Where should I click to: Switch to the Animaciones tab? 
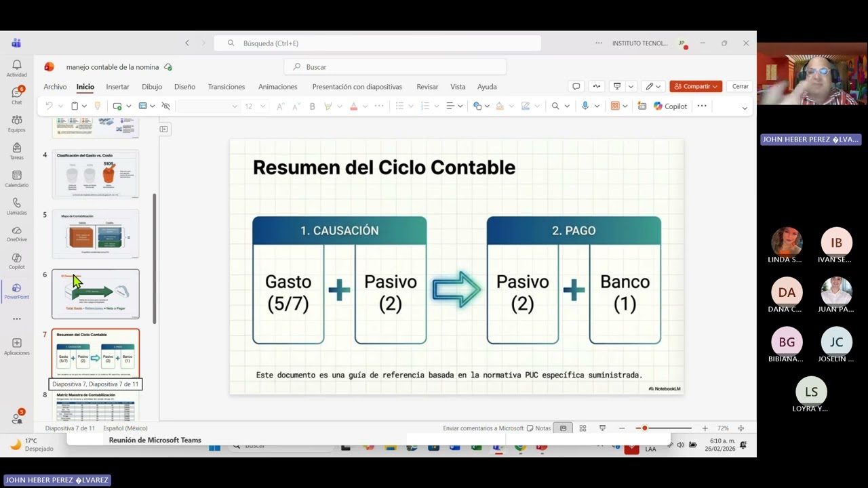(278, 87)
